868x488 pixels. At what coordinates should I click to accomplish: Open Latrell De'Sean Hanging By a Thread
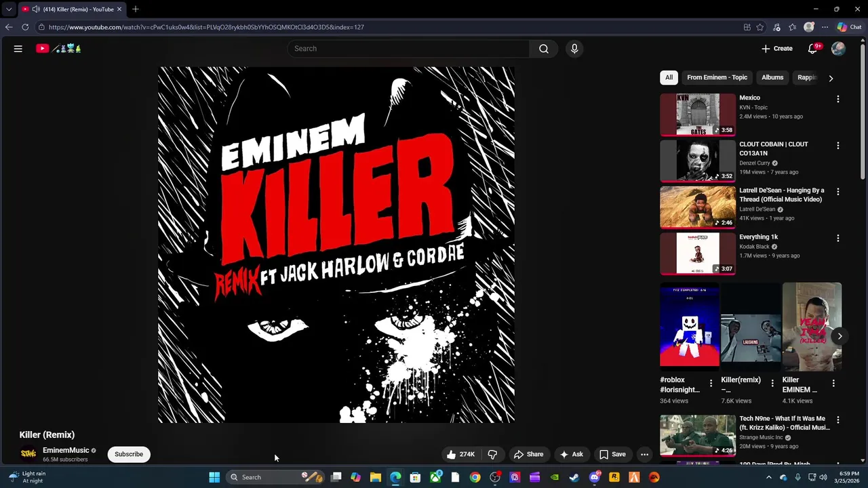[x=781, y=195]
